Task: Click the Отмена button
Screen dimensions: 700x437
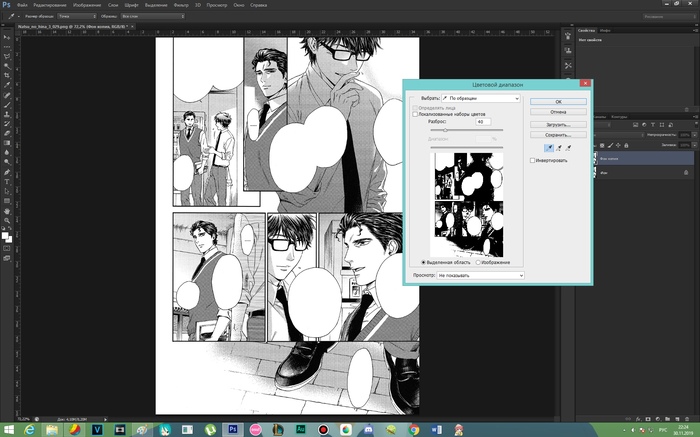Action: tap(558, 112)
